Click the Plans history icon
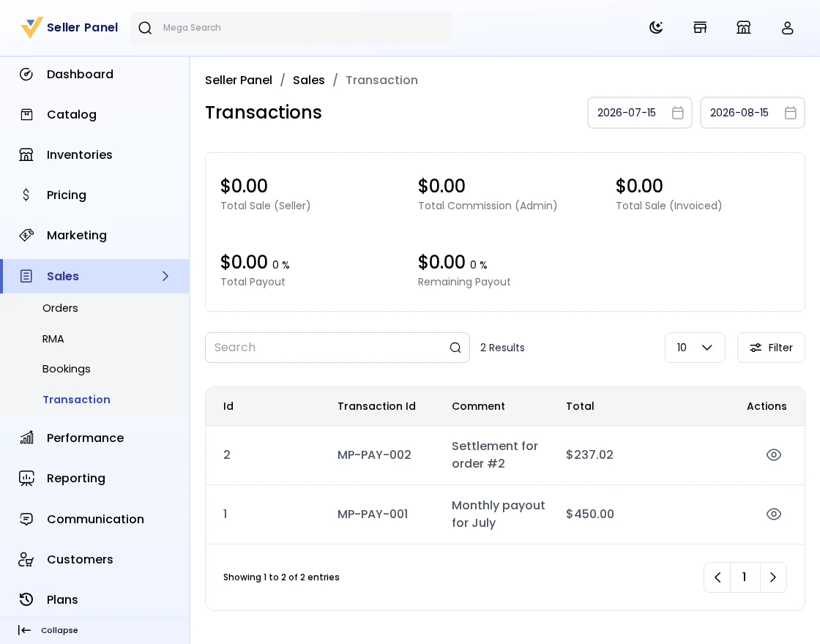 point(26,599)
